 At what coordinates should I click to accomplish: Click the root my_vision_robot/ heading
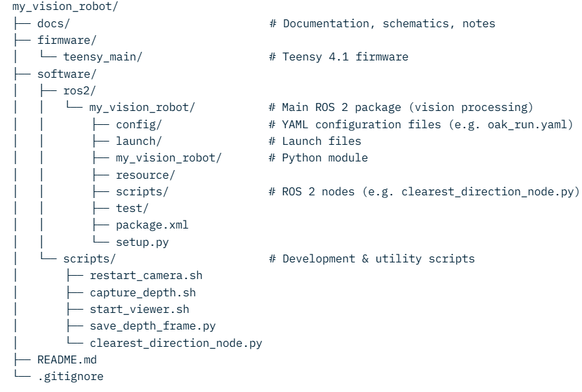pos(65,6)
